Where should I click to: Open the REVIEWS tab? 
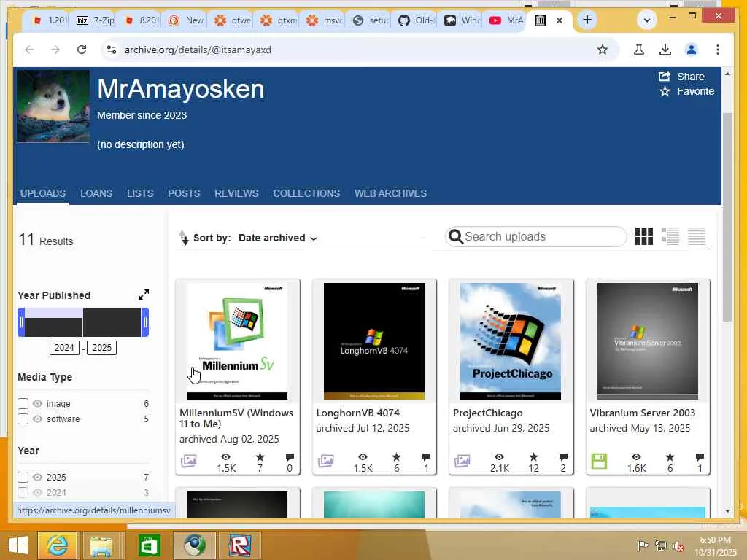click(236, 193)
